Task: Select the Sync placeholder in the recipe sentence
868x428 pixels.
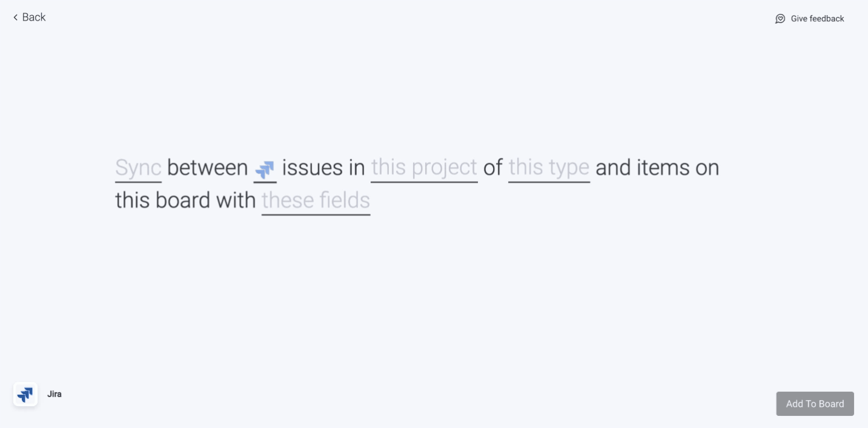Action: coord(138,168)
